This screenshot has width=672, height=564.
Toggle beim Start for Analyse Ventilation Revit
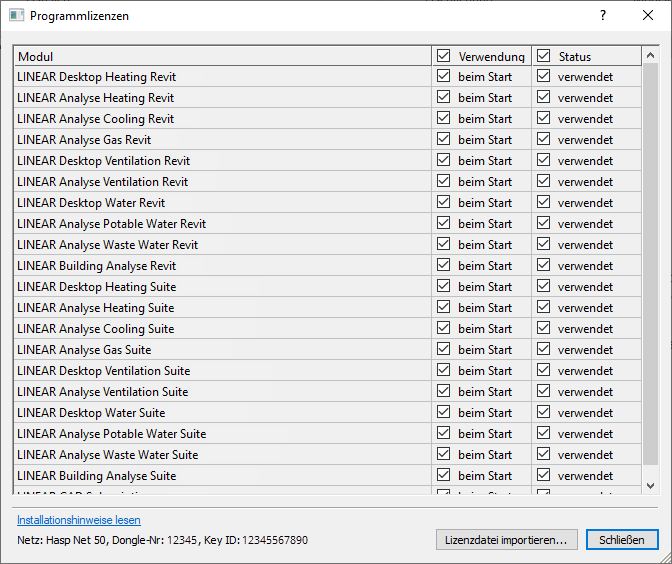click(x=444, y=181)
